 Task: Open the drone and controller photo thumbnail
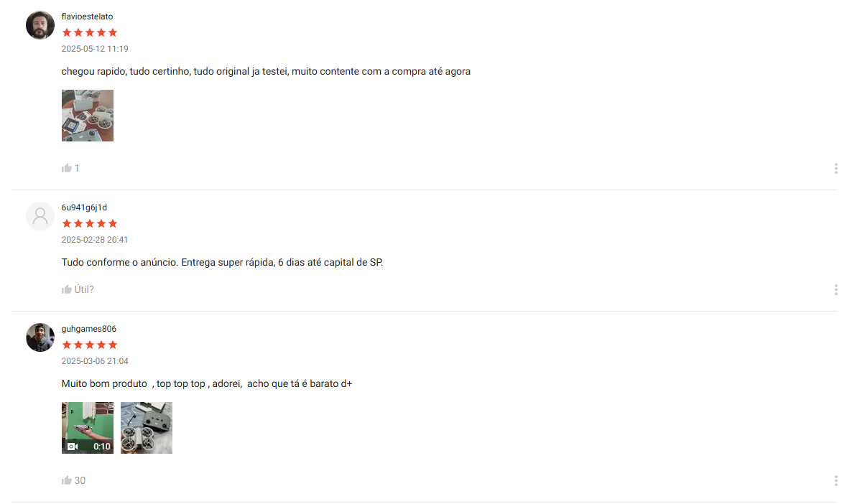(x=147, y=428)
